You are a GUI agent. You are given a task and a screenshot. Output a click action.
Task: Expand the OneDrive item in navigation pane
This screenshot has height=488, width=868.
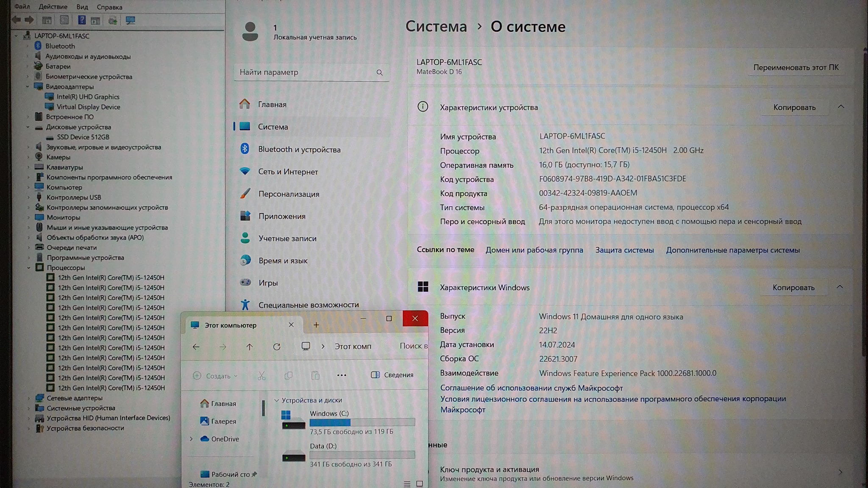click(x=191, y=439)
